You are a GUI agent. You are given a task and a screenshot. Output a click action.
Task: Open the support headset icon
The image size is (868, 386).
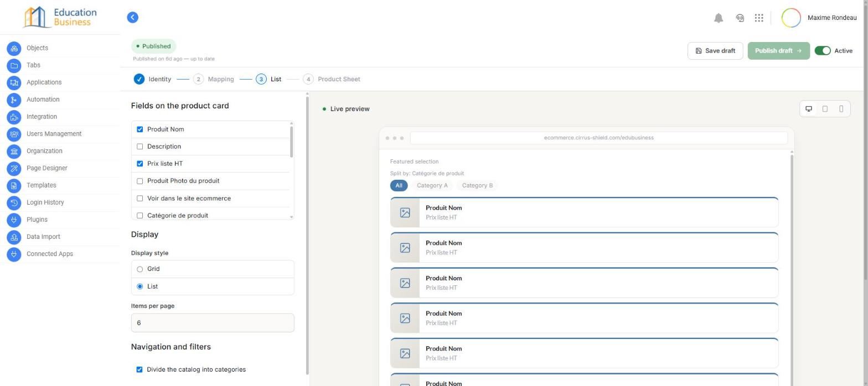[x=740, y=18]
